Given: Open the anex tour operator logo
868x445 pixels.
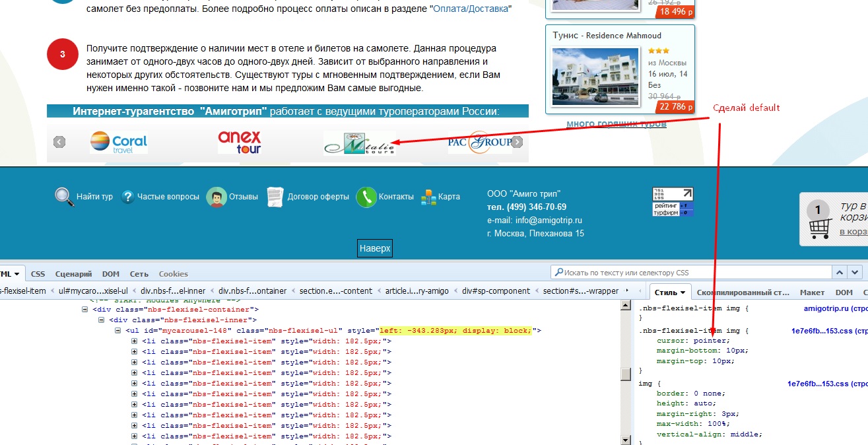Looking at the screenshot, I should (x=240, y=142).
